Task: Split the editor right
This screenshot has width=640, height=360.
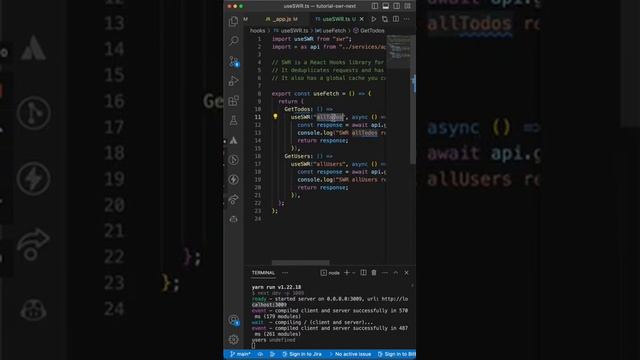Action: tap(396, 19)
